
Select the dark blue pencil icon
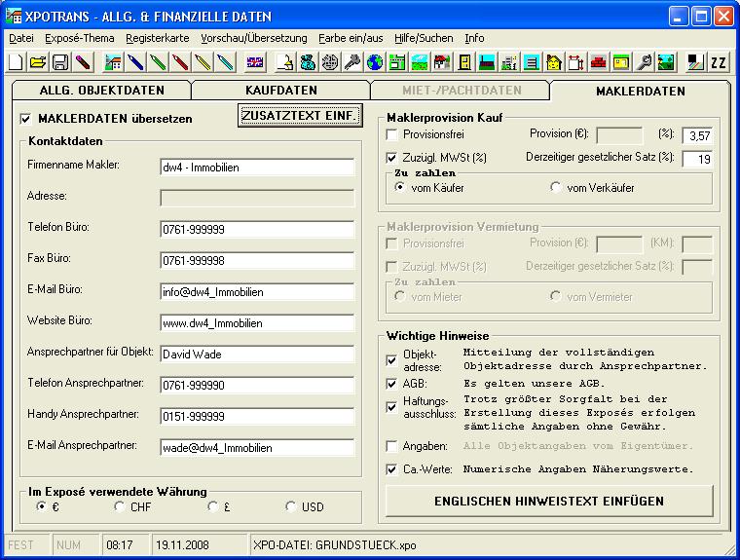coord(135,62)
